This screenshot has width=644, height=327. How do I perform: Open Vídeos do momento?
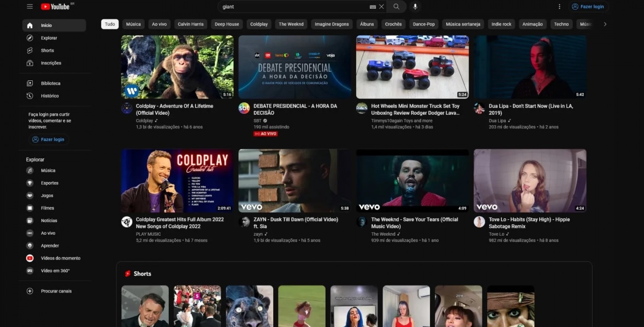(54, 258)
